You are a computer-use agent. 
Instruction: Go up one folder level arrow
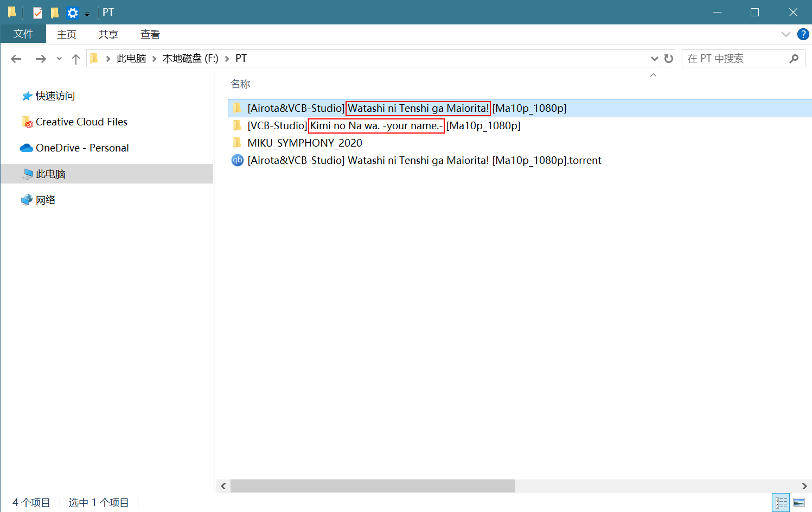tap(76, 59)
